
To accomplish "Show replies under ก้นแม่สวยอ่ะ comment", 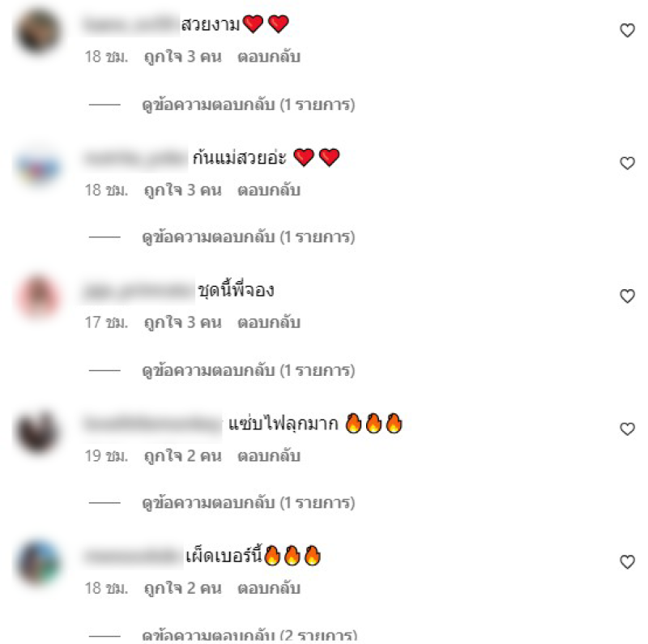I will [x=249, y=237].
